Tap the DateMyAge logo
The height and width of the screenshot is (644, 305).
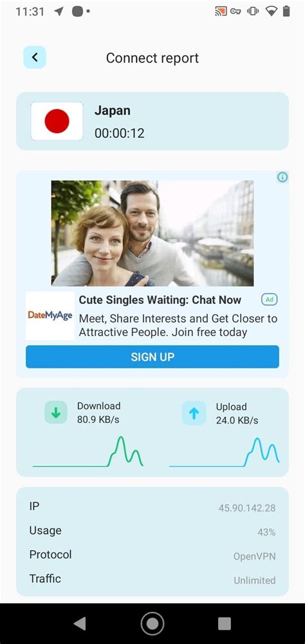click(50, 316)
